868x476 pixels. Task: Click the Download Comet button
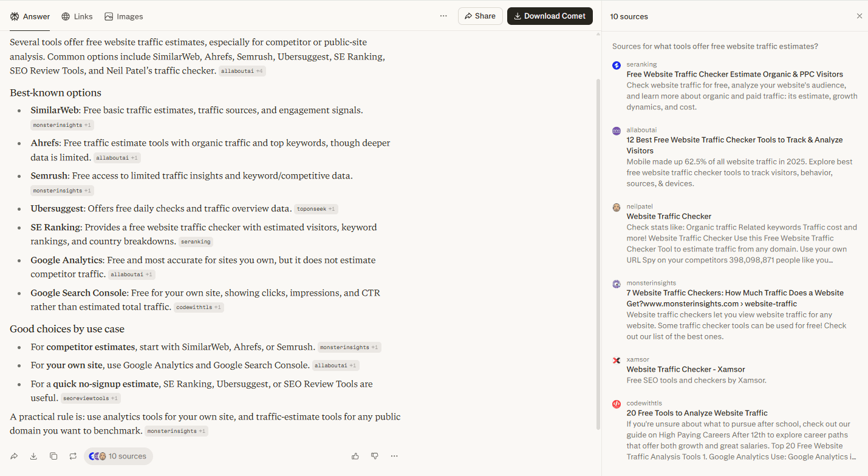pos(550,16)
